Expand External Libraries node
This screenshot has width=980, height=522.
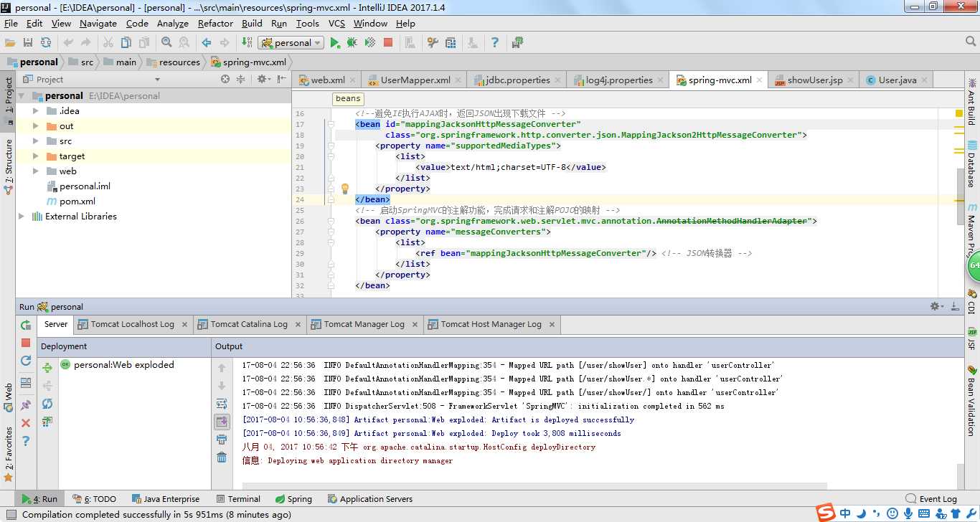click(22, 217)
